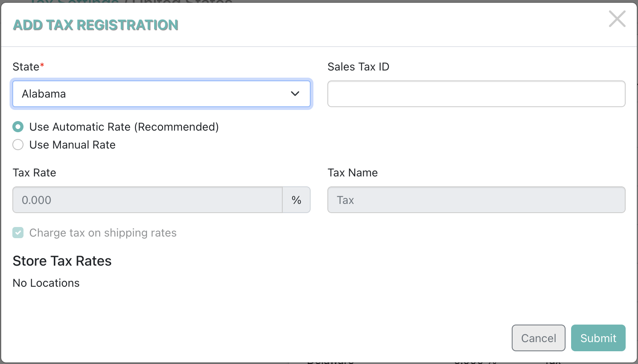
Task: Focus the Sales Tax ID field
Action: tap(476, 94)
